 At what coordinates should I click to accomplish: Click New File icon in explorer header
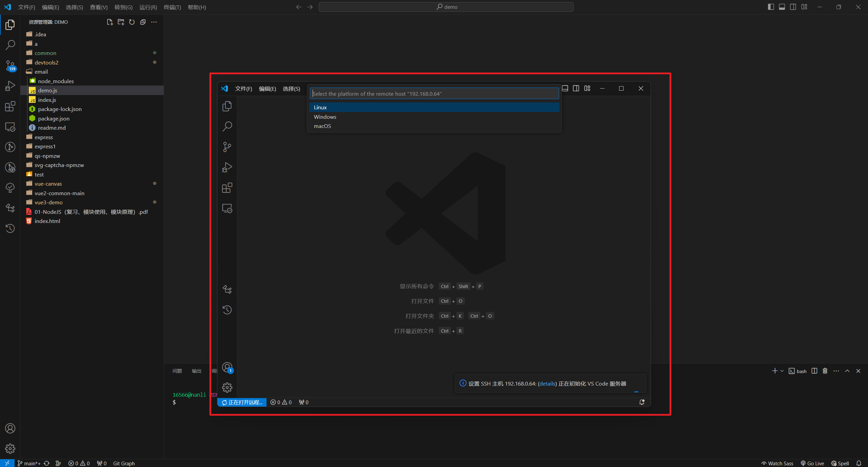coord(110,22)
